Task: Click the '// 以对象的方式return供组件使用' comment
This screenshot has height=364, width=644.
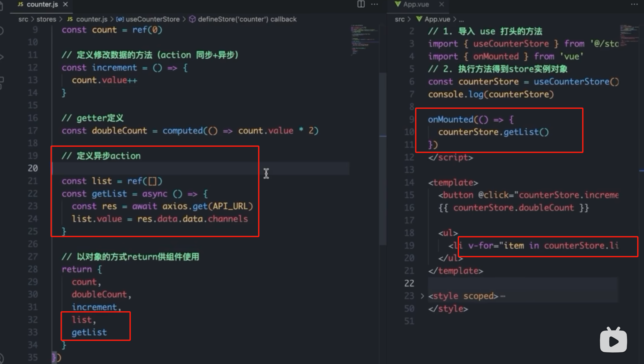Action: coord(130,257)
